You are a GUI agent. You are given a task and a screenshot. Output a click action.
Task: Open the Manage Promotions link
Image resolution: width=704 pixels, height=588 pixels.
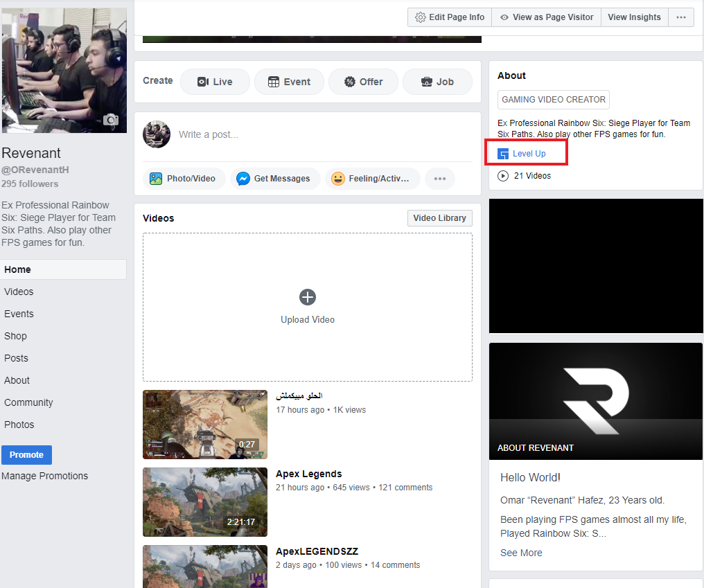(x=44, y=476)
